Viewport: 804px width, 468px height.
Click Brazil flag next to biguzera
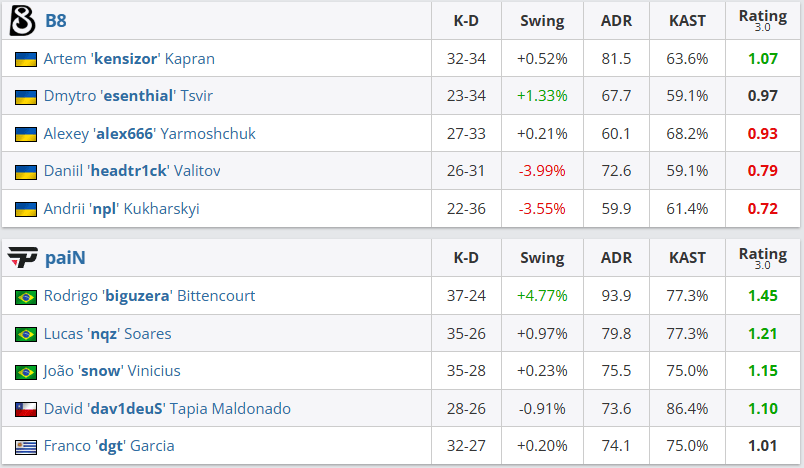pyautogui.click(x=26, y=297)
